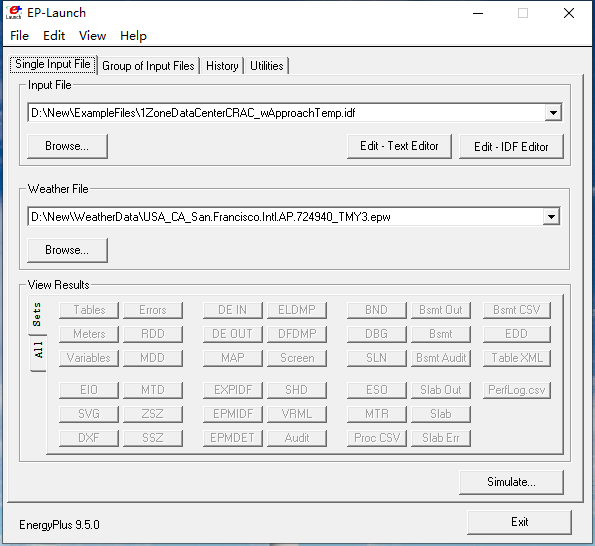The width and height of the screenshot is (595, 546).
Task: Click the Meters results button
Action: (x=89, y=334)
